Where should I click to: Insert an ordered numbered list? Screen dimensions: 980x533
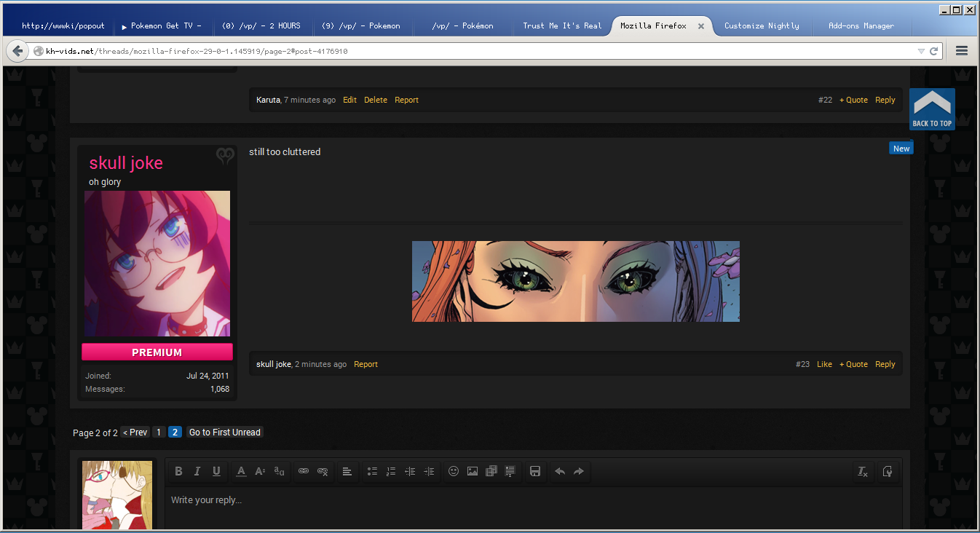391,471
